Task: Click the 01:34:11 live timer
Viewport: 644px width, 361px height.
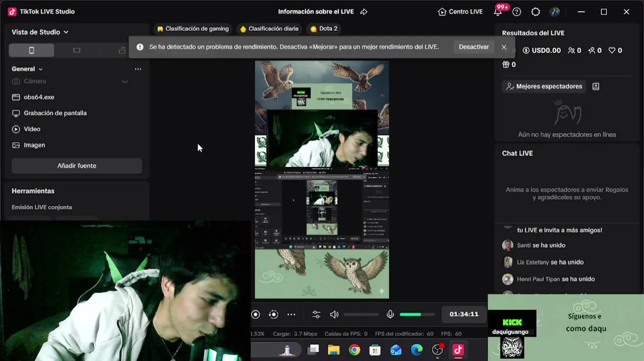Action: pos(464,314)
